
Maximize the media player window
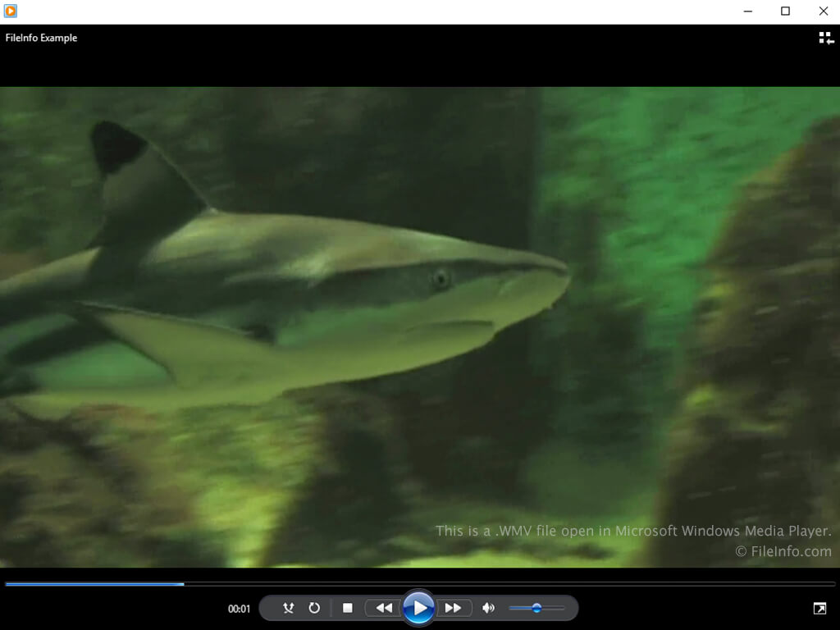785,11
